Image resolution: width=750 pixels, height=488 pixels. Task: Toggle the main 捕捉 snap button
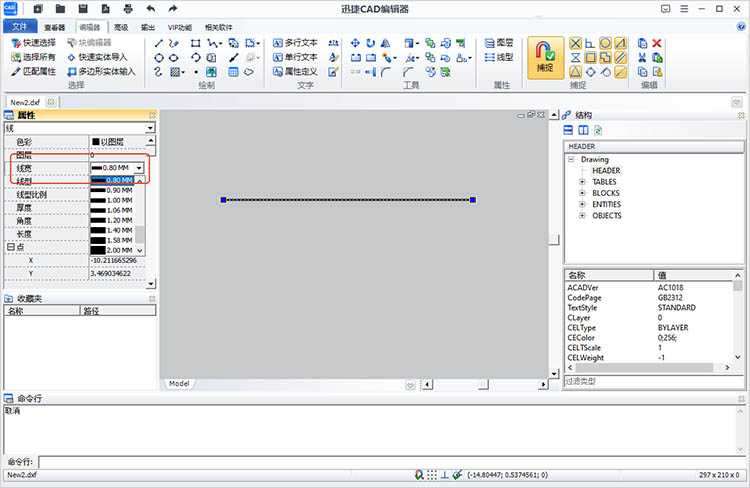[545, 58]
